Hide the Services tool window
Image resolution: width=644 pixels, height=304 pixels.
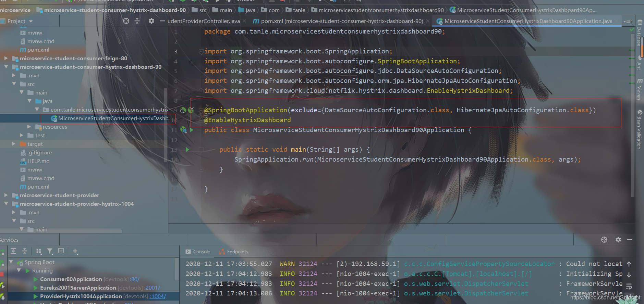(630, 240)
